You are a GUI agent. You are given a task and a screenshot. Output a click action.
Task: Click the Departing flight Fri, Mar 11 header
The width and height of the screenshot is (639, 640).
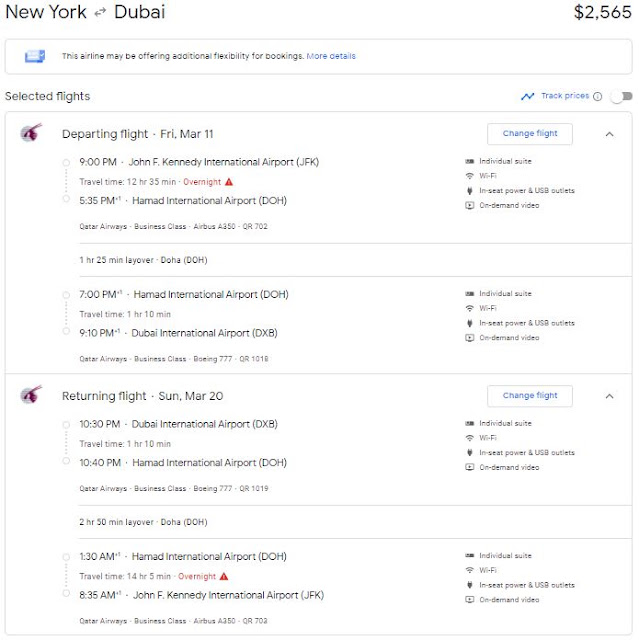pos(138,134)
